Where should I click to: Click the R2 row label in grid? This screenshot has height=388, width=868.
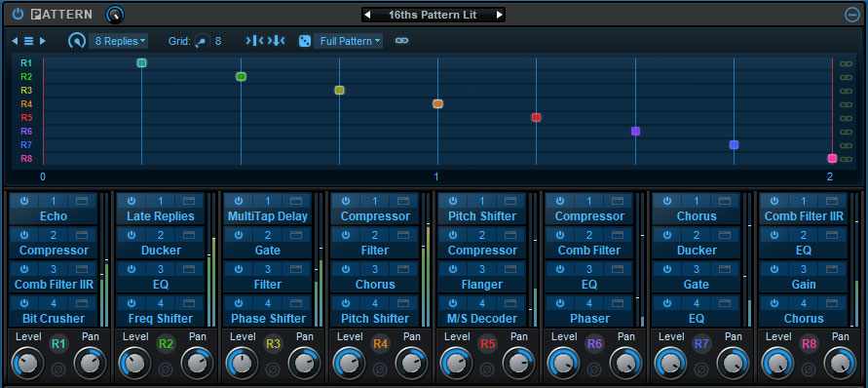(x=26, y=76)
